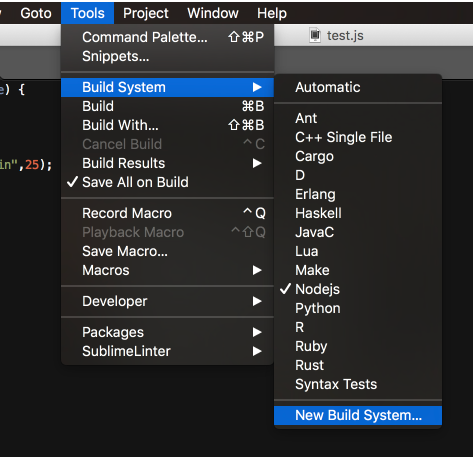The width and height of the screenshot is (473, 457).
Task: Select Haskell build system
Action: coord(358,213)
